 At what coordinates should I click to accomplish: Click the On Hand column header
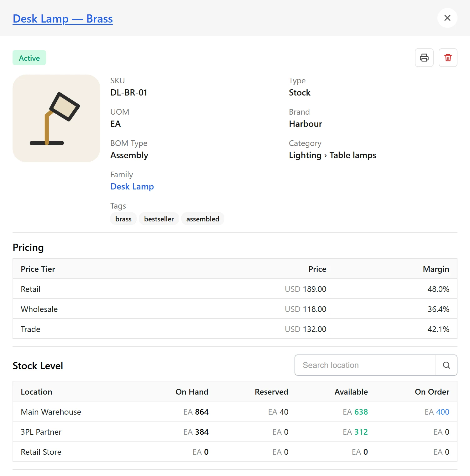tap(192, 392)
